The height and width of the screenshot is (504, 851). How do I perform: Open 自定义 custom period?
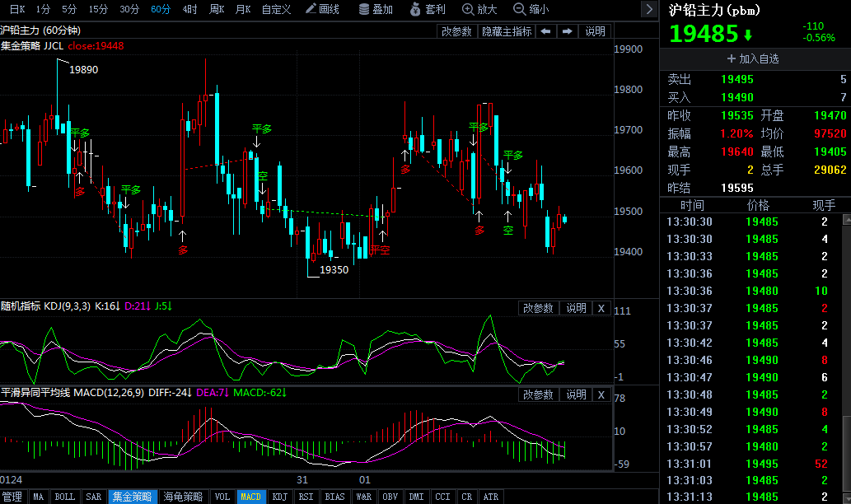276,9
